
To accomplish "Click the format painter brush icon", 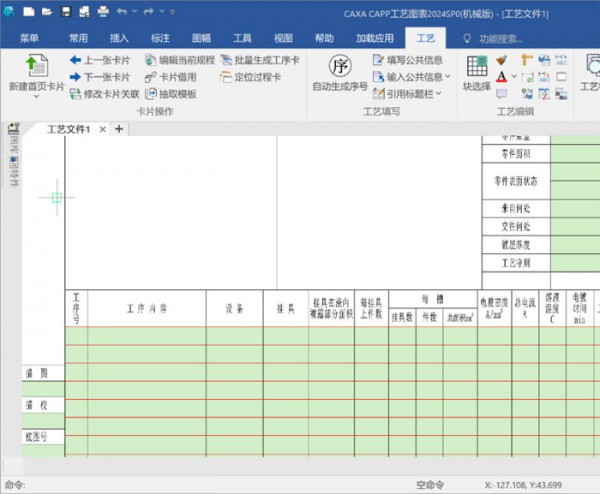I will (x=502, y=60).
